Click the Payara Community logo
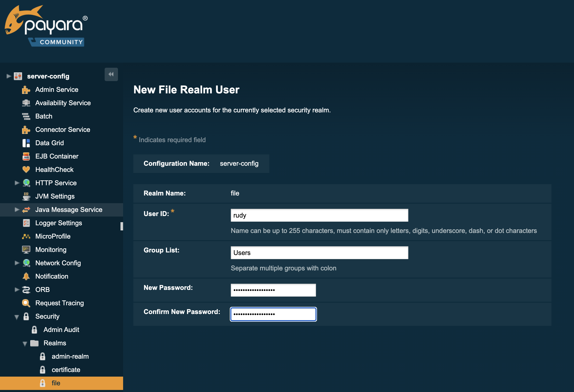Image resolution: width=574 pixels, height=392 pixels. click(x=46, y=26)
